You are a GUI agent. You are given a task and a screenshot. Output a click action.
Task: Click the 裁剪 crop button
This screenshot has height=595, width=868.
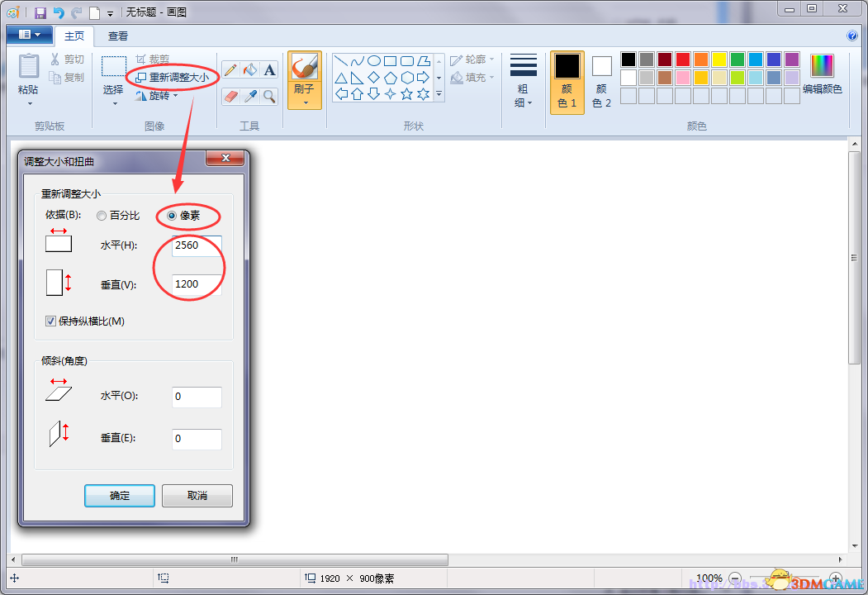click(153, 59)
